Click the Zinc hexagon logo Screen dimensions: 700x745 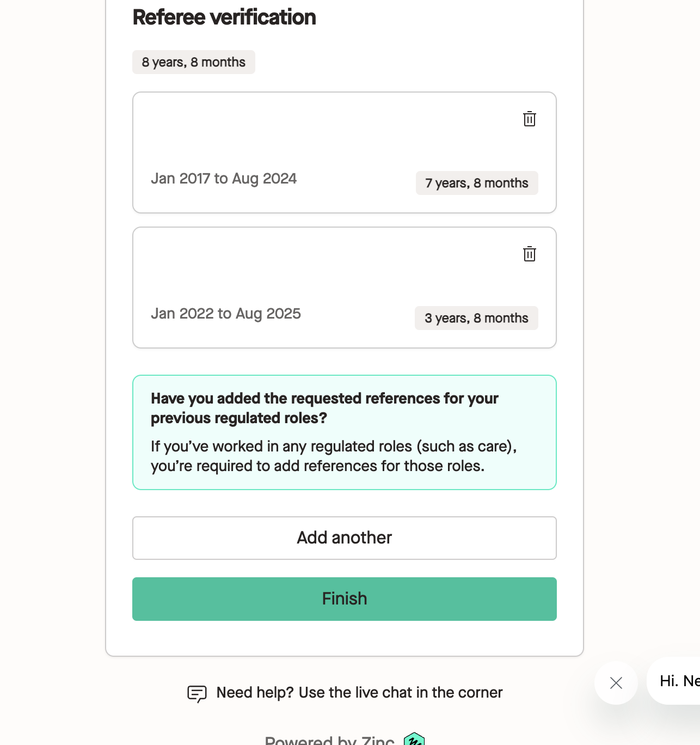(x=414, y=740)
